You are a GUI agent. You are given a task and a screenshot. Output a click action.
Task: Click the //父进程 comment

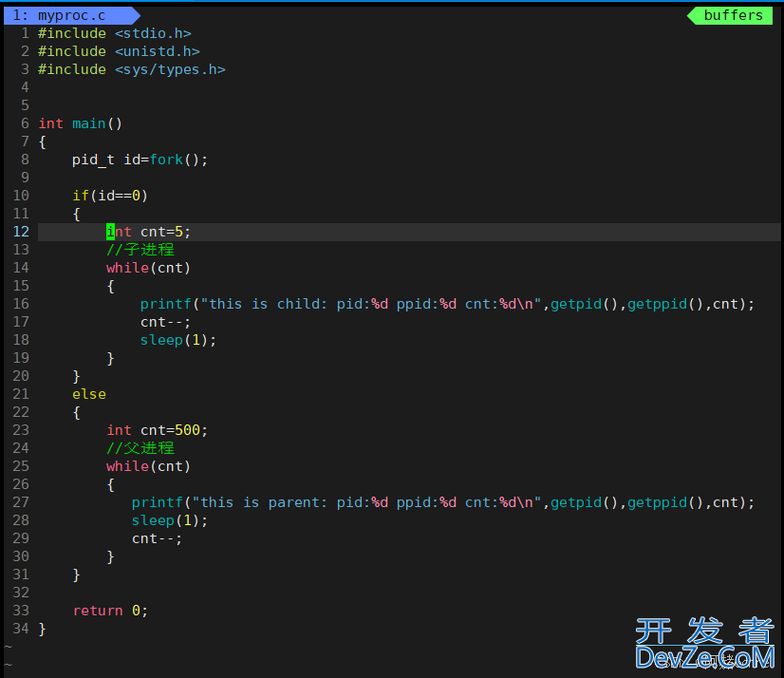[x=140, y=448]
